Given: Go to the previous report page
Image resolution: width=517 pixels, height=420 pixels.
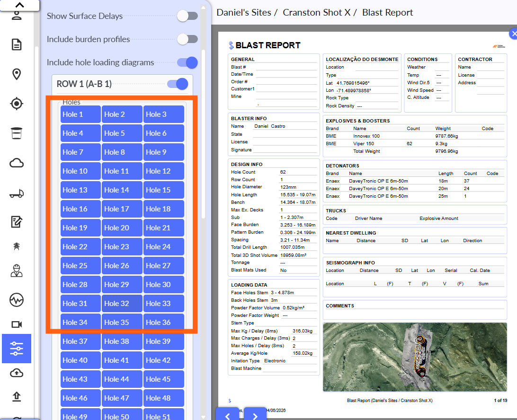Looking at the screenshot, I should (228, 415).
